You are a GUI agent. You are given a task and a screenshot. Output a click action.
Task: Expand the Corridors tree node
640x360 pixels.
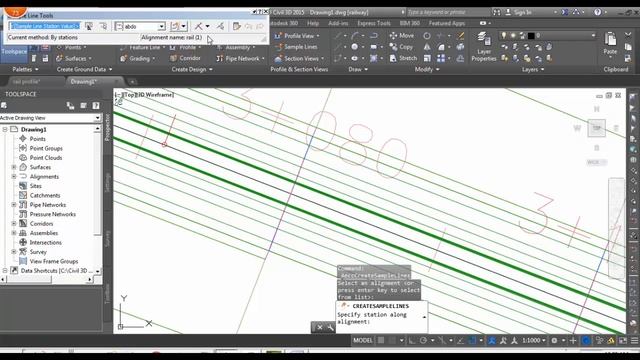[x=14, y=224]
